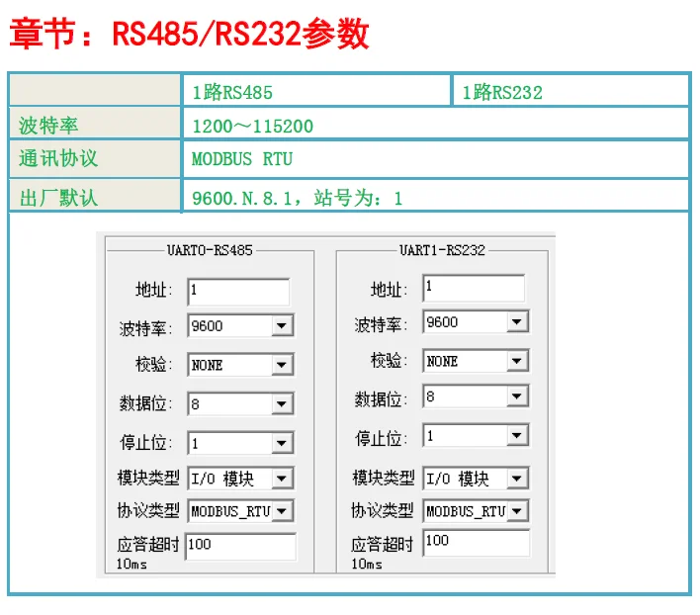Image resolution: width=700 pixels, height=615 pixels.
Task: Click the UART0-RS485 group title
Action: coord(210,250)
